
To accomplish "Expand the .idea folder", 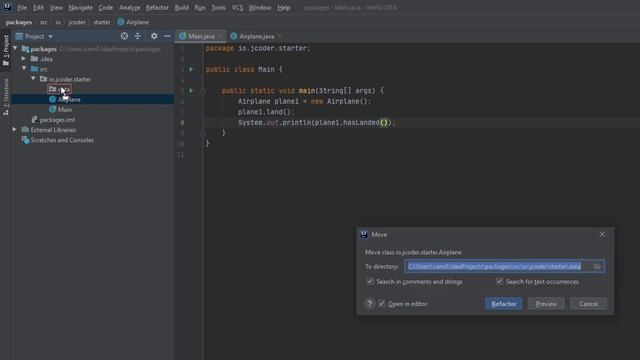I will pos(24,59).
